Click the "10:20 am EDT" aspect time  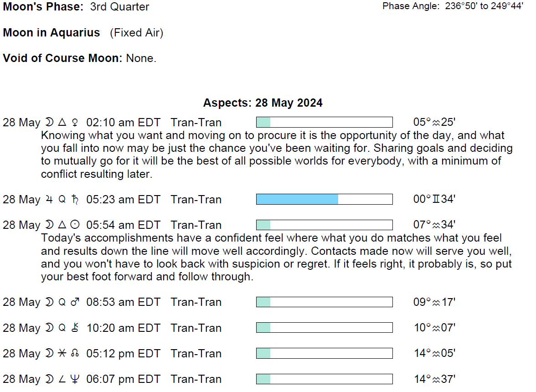[x=123, y=328]
